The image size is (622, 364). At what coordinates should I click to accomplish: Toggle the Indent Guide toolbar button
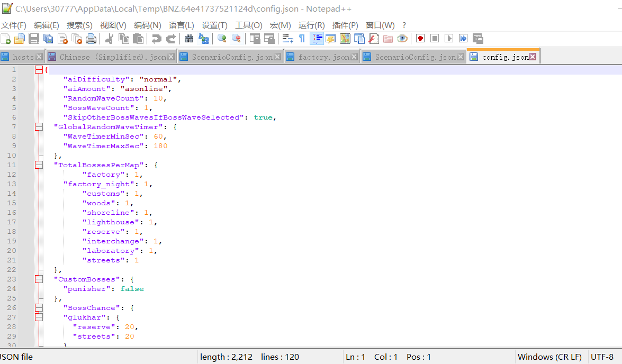click(317, 39)
